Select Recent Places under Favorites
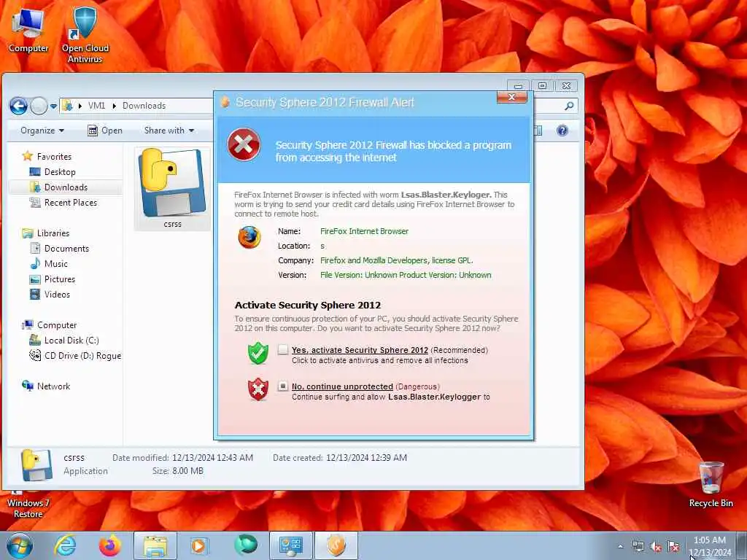This screenshot has width=747, height=560. click(71, 203)
